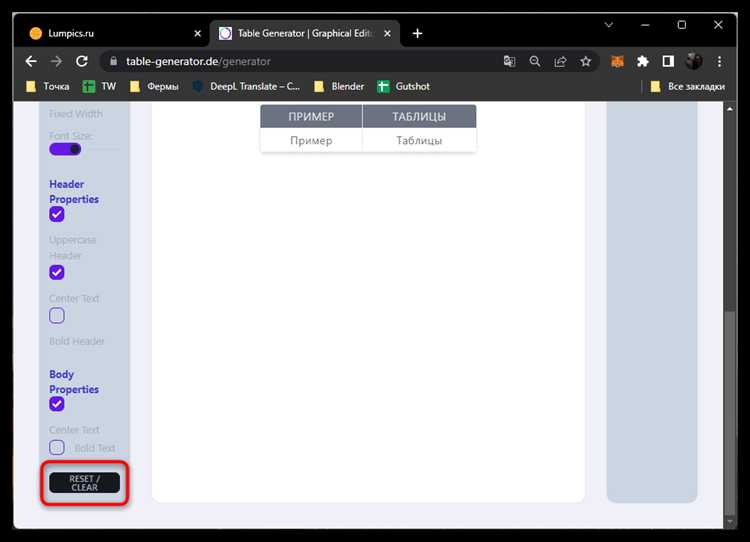Minimize the Chrome window

pos(645,25)
